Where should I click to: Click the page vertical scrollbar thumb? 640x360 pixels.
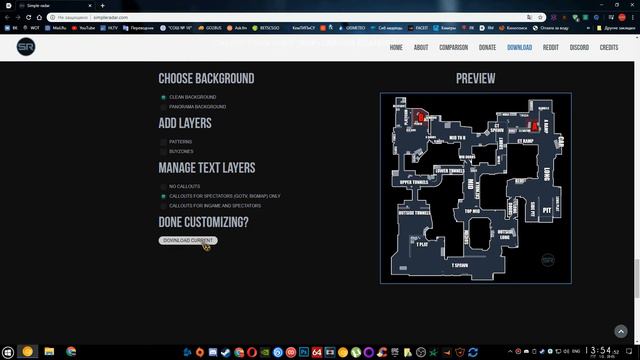coord(637,278)
